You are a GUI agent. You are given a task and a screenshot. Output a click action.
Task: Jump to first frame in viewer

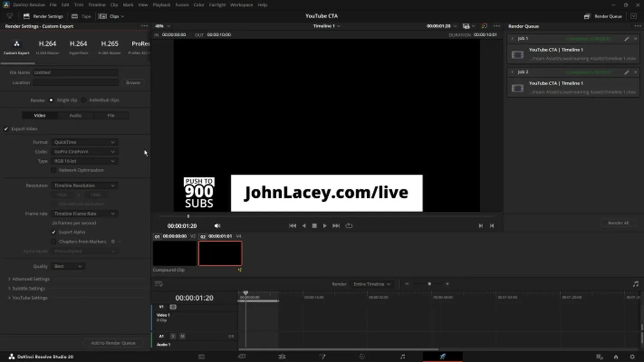pos(293,226)
